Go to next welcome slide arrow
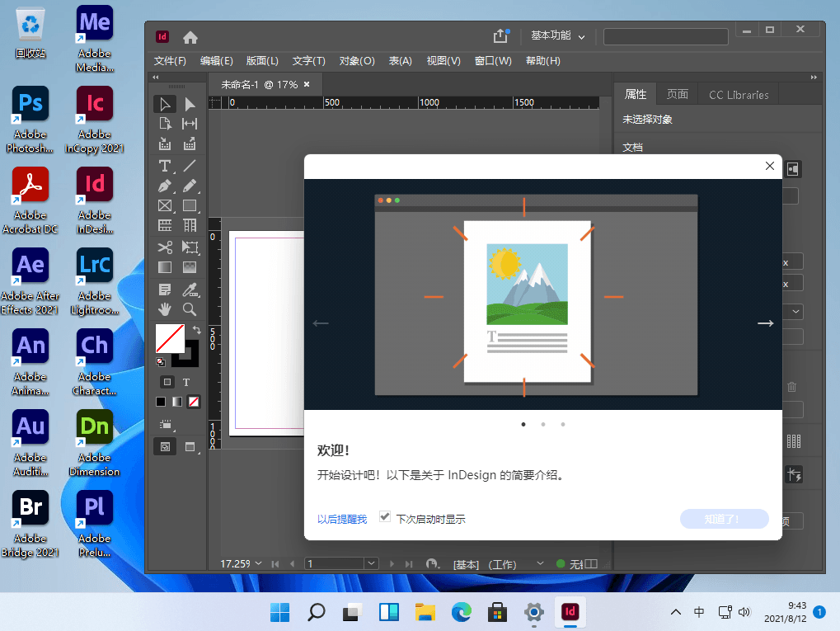The width and height of the screenshot is (840, 631). point(765,323)
